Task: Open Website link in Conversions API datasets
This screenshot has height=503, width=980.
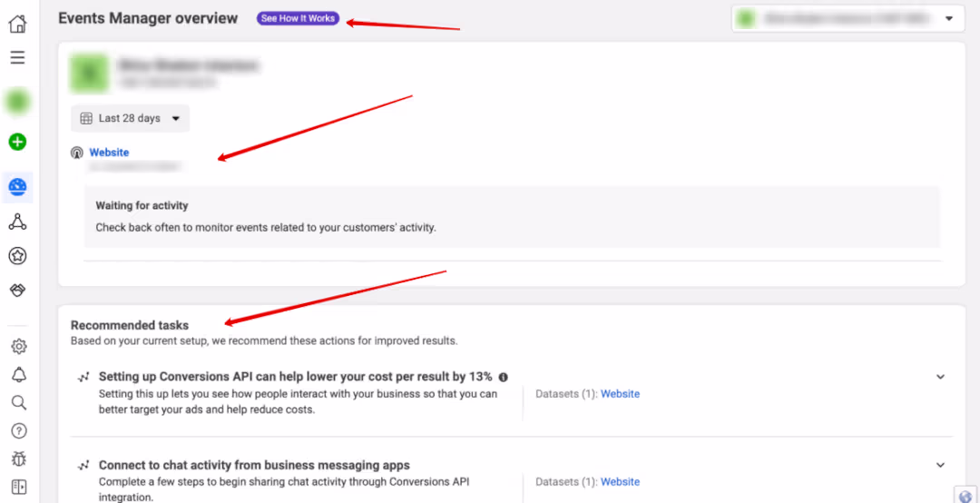Action: [620, 394]
